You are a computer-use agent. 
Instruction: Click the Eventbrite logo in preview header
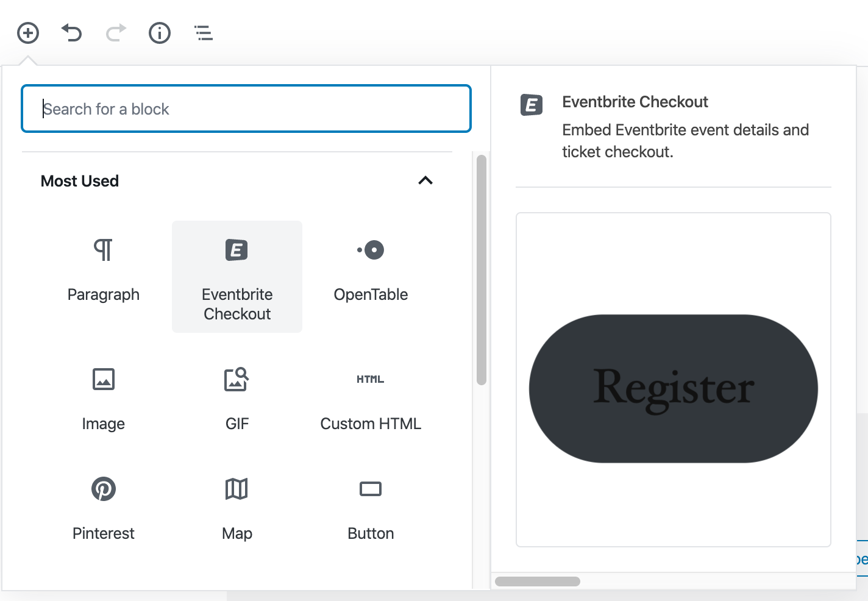[532, 105]
